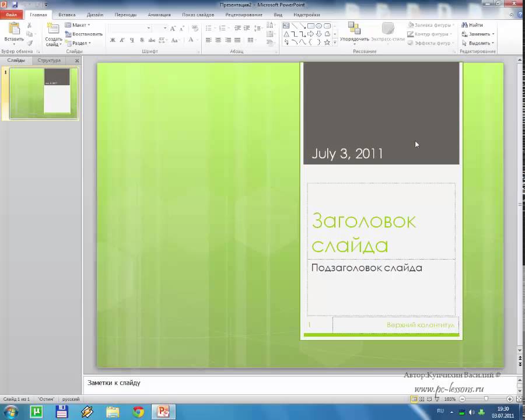Screen dimensions: 525x420
Task: Decrease font size with the small A icon
Action: click(x=182, y=29)
